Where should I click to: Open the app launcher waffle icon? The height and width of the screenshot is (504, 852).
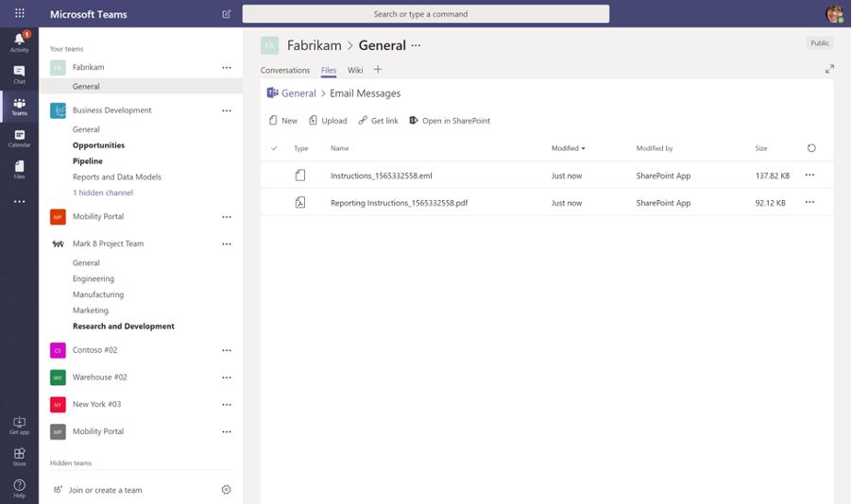[x=20, y=13]
